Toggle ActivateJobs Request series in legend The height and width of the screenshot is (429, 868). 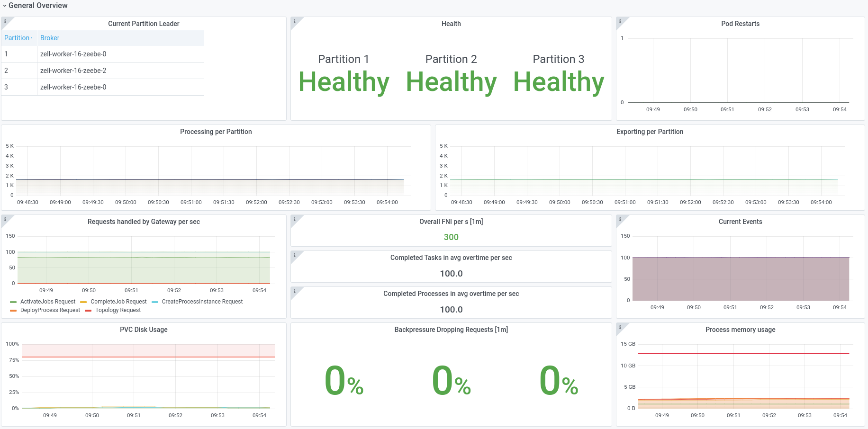click(x=48, y=302)
